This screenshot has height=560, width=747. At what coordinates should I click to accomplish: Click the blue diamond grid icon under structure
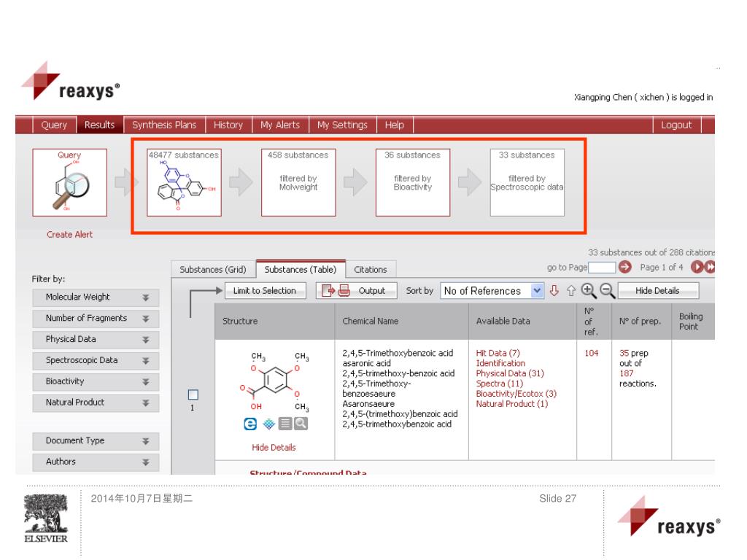pyautogui.click(x=269, y=424)
